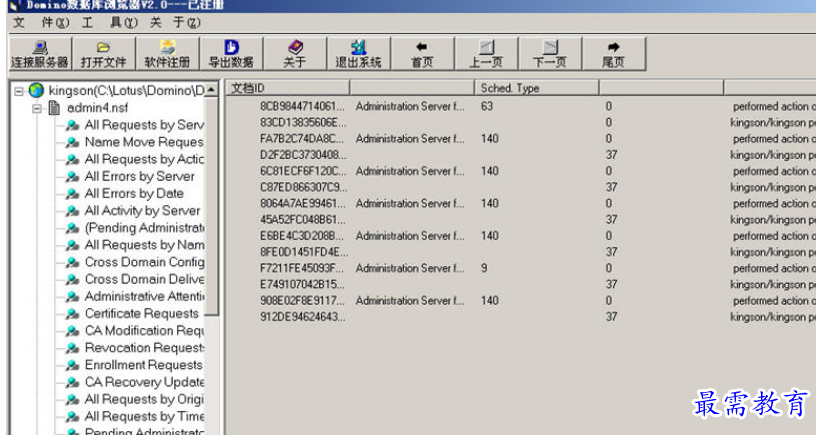The width and height of the screenshot is (816, 435).
Task: Select document row 908E02F8E9117...
Action: click(520, 300)
